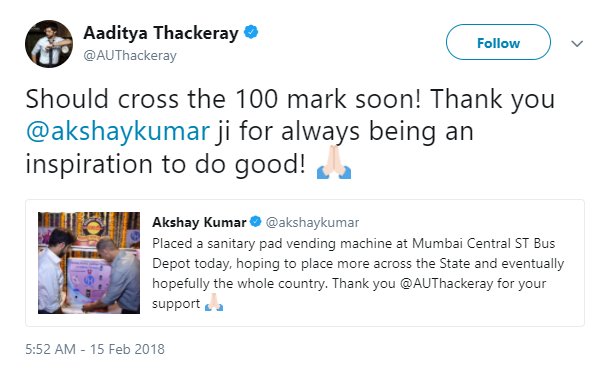Viewport: 610px width, 371px height.
Task: Click 'inspiration to do good!' text line
Action: [166, 165]
